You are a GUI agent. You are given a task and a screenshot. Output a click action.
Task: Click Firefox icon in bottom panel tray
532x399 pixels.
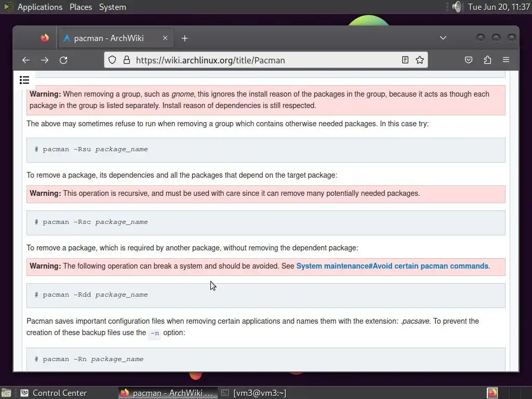tap(493, 393)
